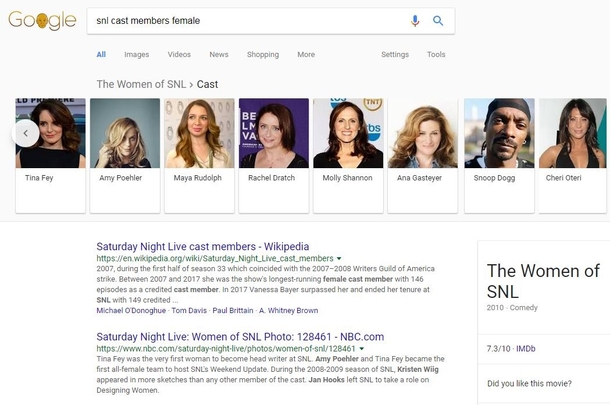Viewport: 610px width, 405px height.
Task: Click the en.wikipedia.org result URL
Action: [215, 258]
